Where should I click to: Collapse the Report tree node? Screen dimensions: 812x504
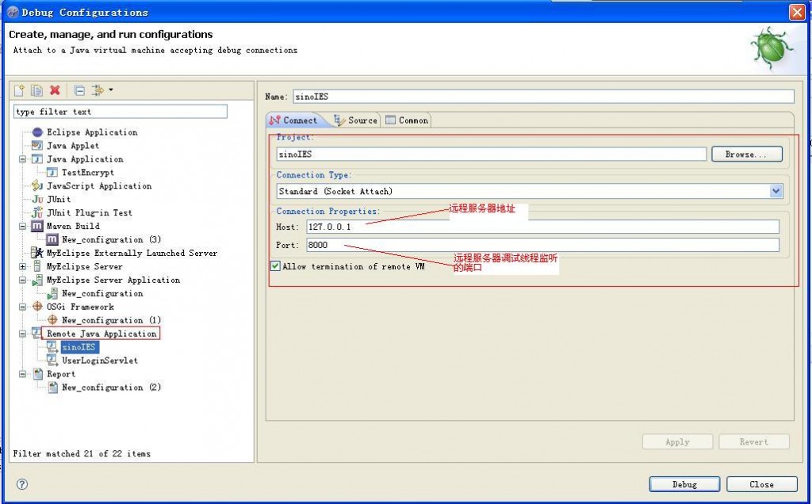[x=23, y=373]
